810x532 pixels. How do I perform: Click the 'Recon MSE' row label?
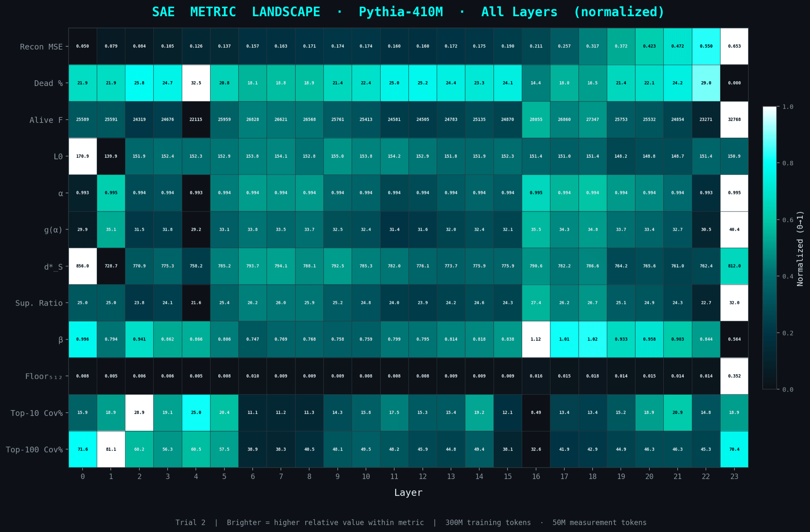click(41, 47)
